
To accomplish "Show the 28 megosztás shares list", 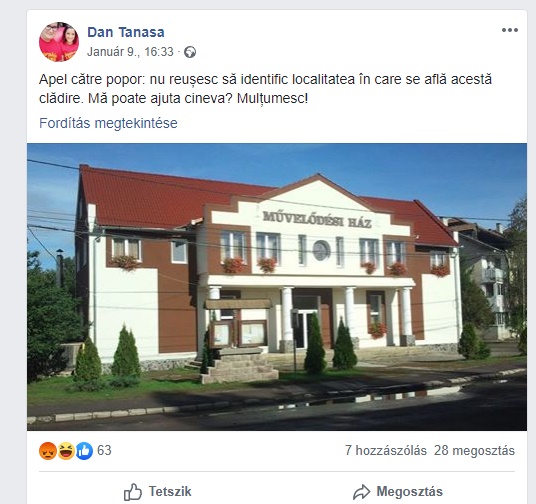I will click(474, 450).
